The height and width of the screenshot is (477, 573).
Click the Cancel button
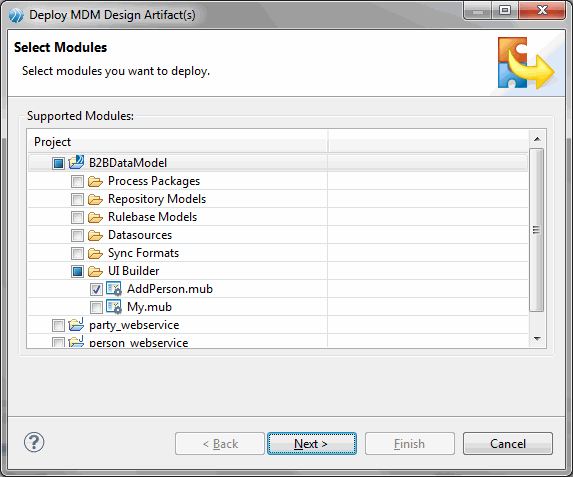(508, 444)
